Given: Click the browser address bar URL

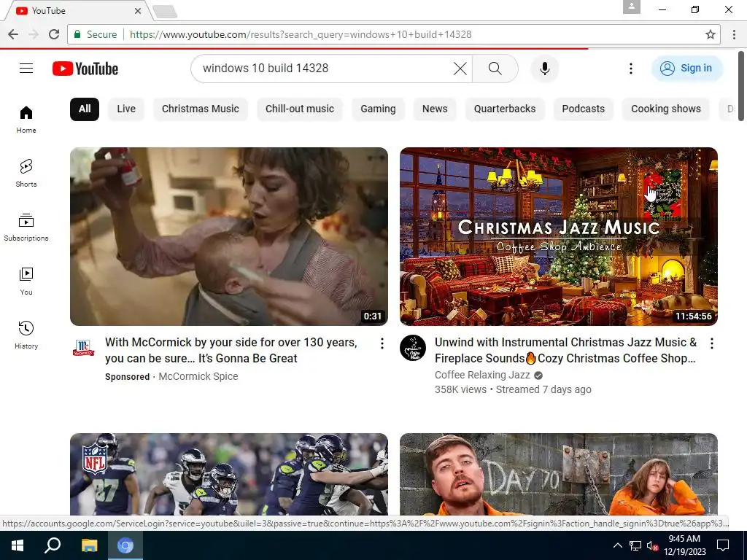Looking at the screenshot, I should click(x=301, y=34).
